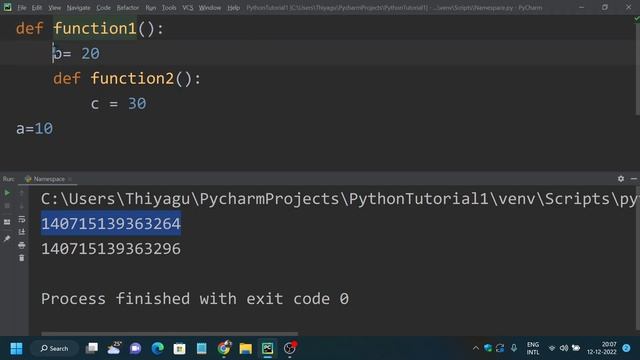640x360 pixels.
Task: Open the video chat app from taskbar
Action: pos(136,349)
